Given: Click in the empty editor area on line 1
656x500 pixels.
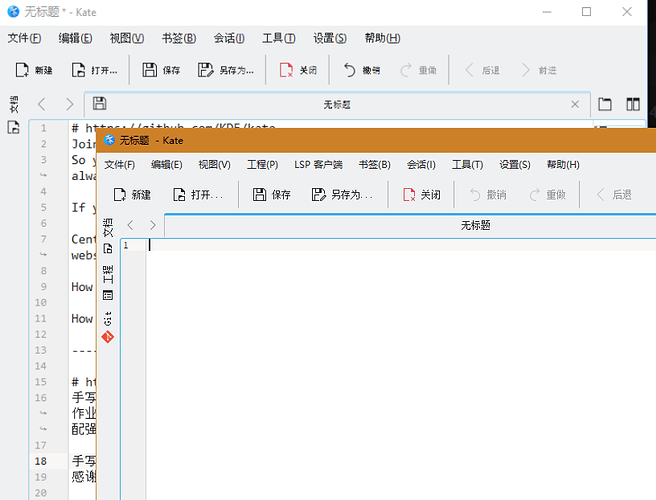Looking at the screenshot, I should 400,246.
